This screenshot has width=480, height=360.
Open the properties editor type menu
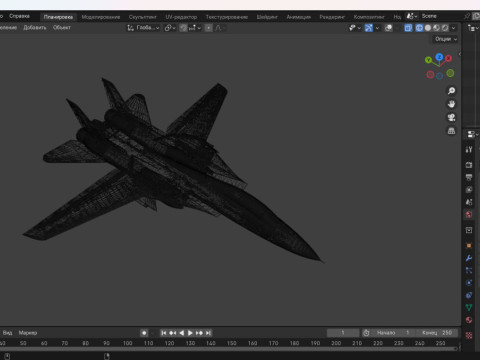coord(472,134)
